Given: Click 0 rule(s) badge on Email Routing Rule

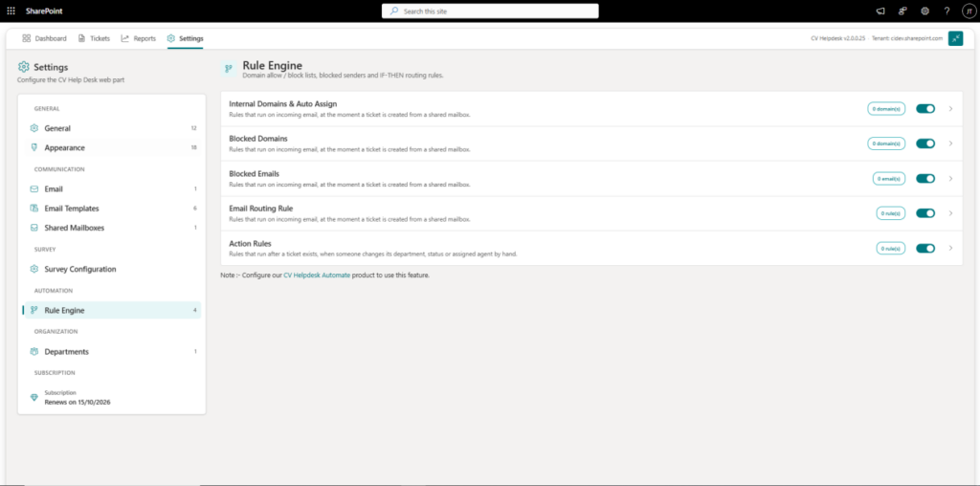Looking at the screenshot, I should 890,213.
